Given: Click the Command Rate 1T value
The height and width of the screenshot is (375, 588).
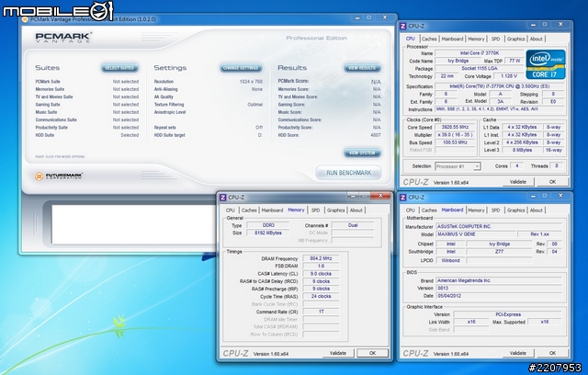Looking at the screenshot, I should 321,312.
